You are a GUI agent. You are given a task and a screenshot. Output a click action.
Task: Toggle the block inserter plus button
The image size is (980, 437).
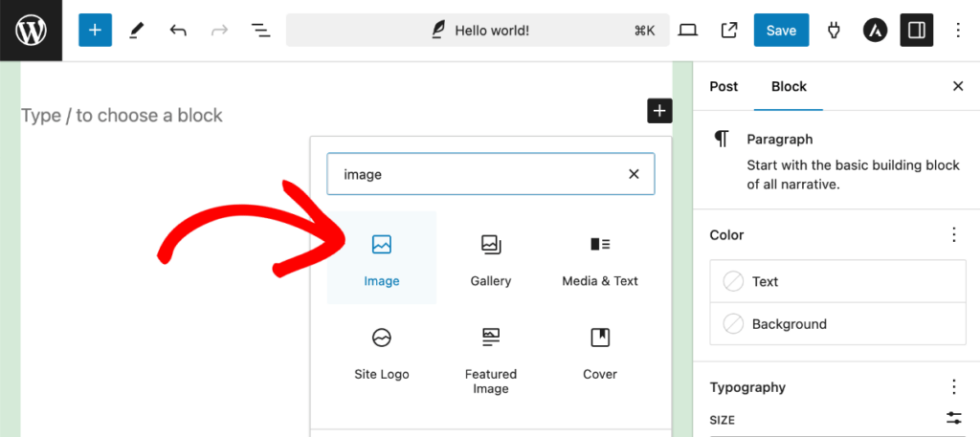pyautogui.click(x=95, y=30)
